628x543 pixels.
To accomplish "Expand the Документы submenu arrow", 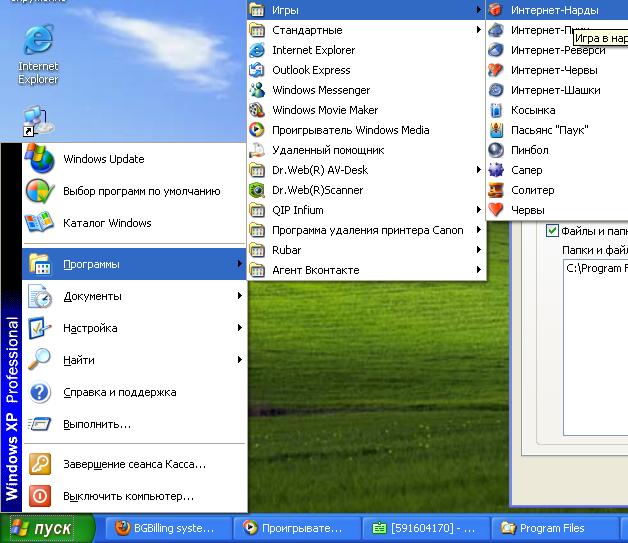I will [x=240, y=296].
